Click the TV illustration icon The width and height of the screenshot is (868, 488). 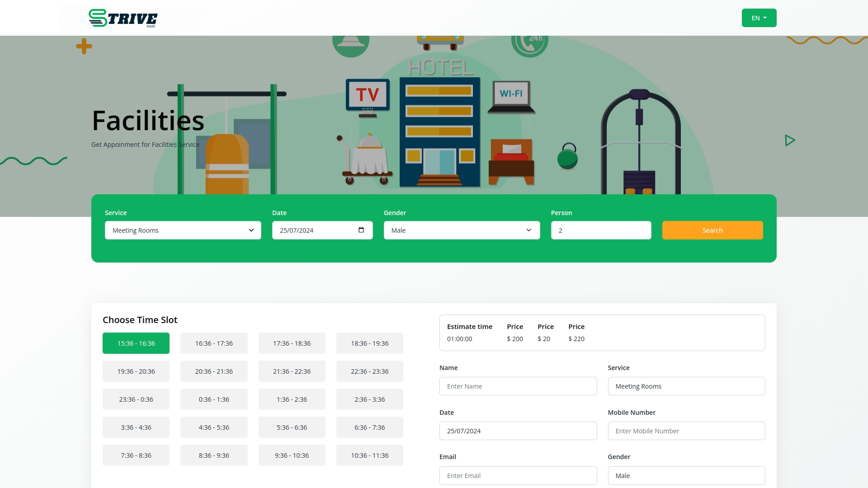click(368, 95)
